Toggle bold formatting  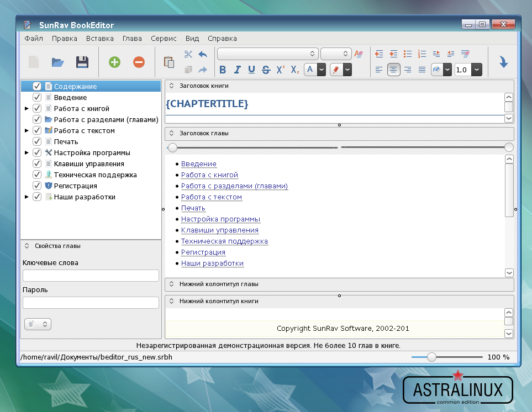[223, 70]
